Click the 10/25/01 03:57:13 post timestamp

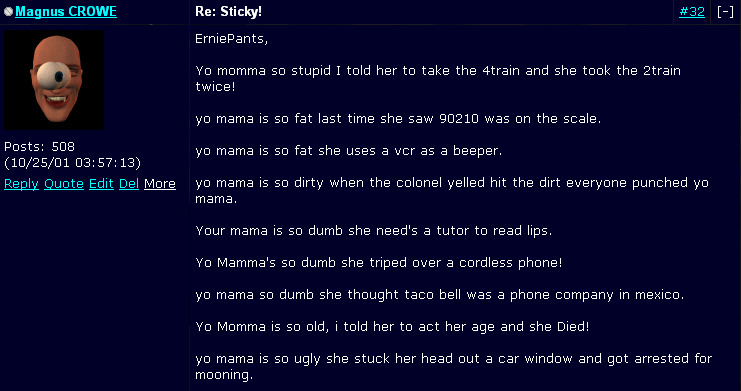pos(72,163)
